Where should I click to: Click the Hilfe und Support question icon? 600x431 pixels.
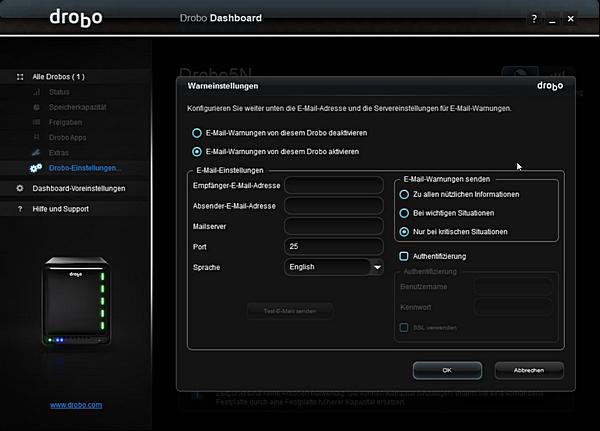[20, 209]
